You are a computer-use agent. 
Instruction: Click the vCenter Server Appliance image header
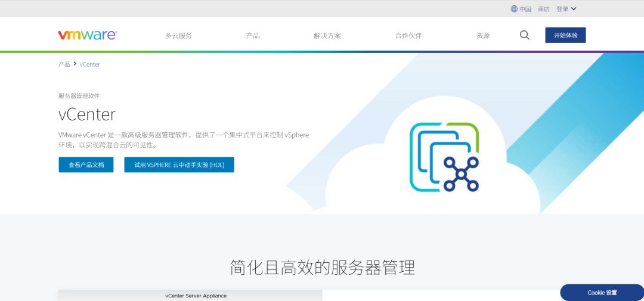point(190,296)
